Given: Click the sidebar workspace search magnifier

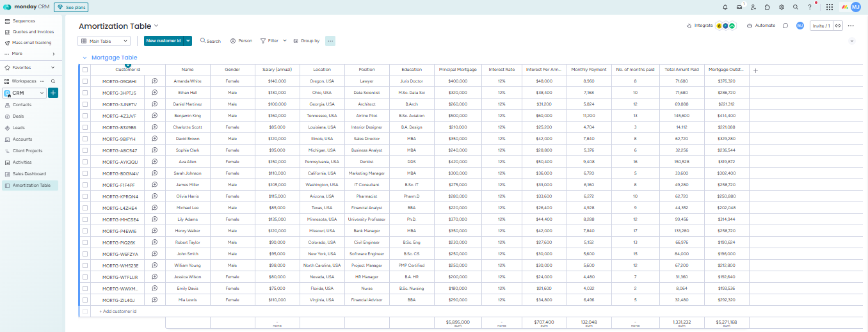Looking at the screenshot, I should (x=53, y=81).
